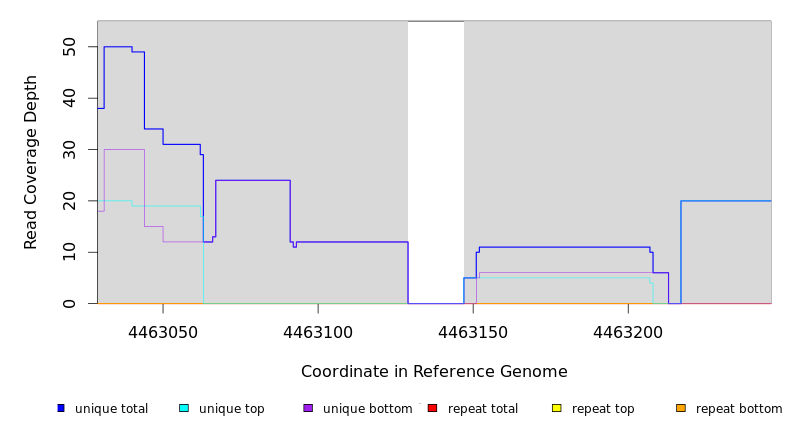Screen dimensions: 792x432
Task: Click the white gap region in the plot
Action: click(435, 160)
